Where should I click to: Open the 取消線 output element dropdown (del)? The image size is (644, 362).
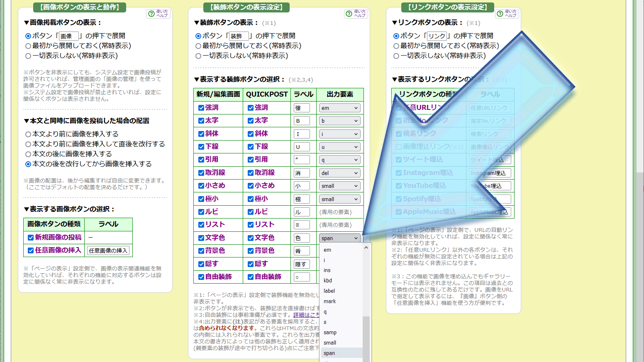340,173
